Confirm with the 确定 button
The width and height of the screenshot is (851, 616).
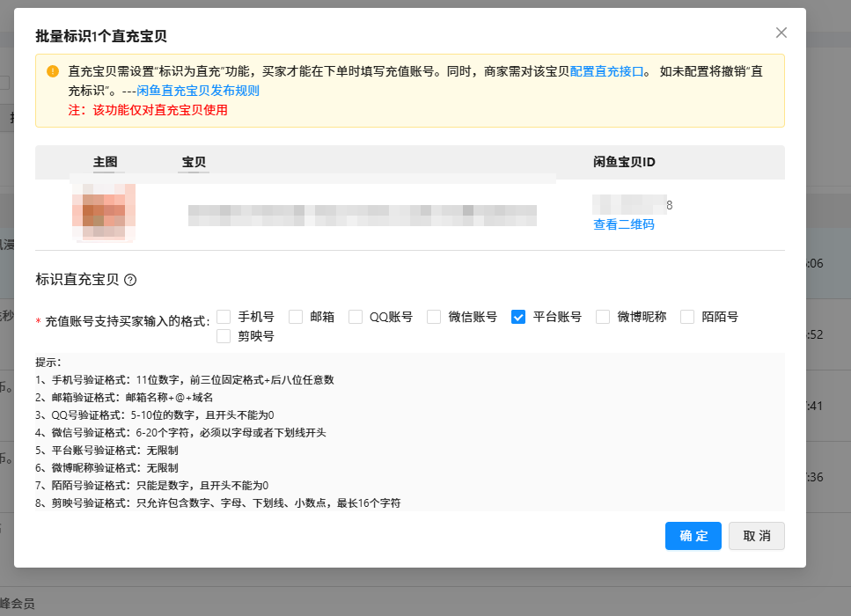(693, 536)
